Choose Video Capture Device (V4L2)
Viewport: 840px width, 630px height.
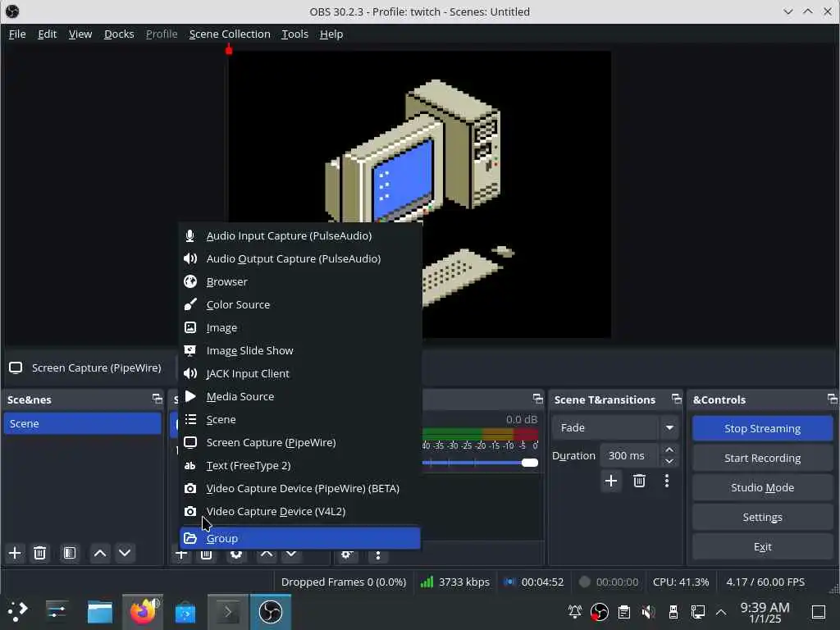coord(300,512)
